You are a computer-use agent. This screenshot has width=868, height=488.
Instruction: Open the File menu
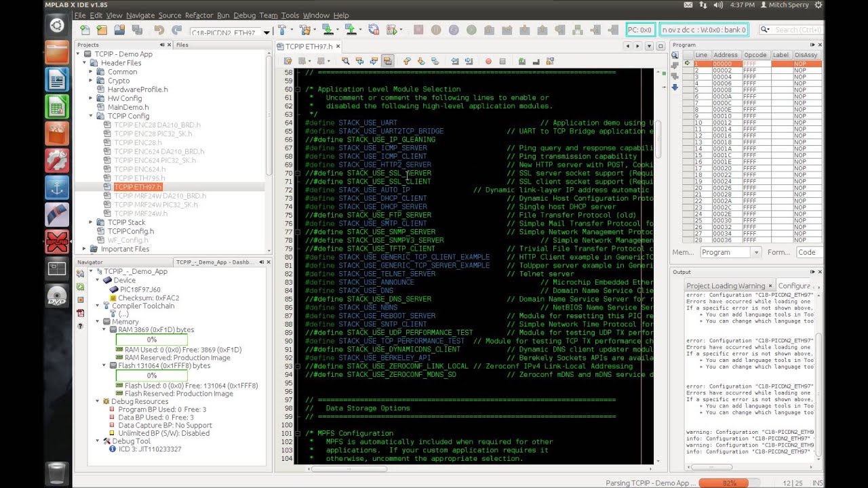pos(80,15)
